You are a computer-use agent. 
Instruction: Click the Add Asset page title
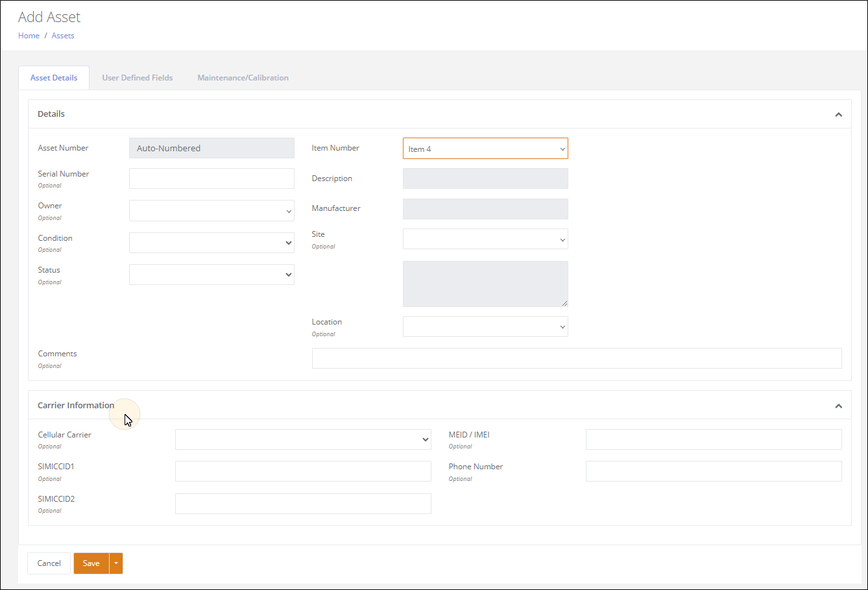click(49, 17)
